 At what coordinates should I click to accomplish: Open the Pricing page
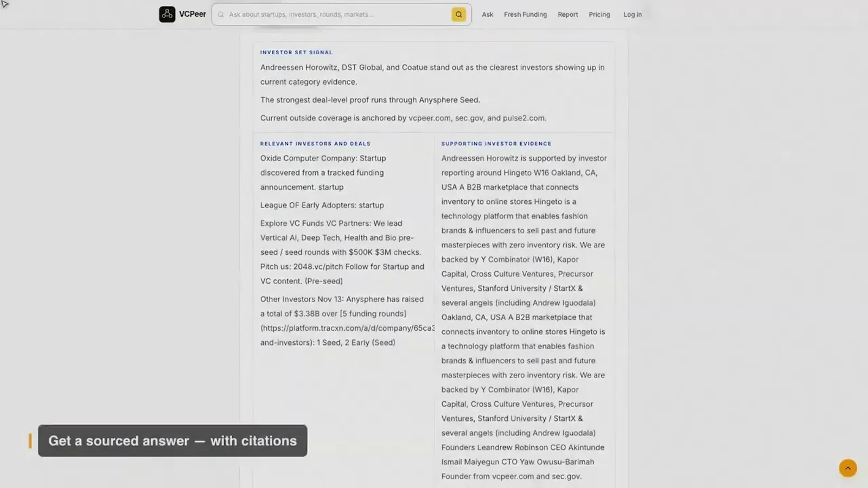click(x=599, y=15)
